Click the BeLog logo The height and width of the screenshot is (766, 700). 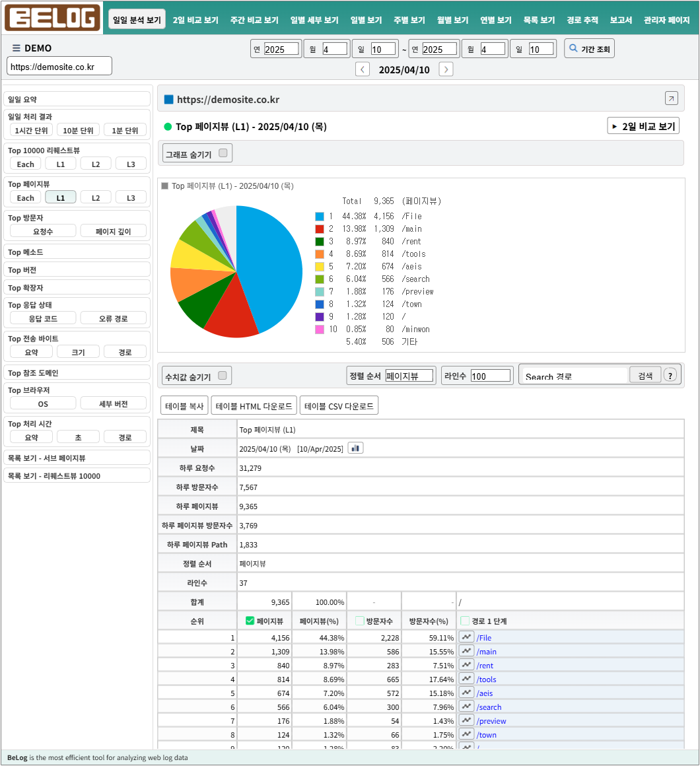pyautogui.click(x=52, y=18)
